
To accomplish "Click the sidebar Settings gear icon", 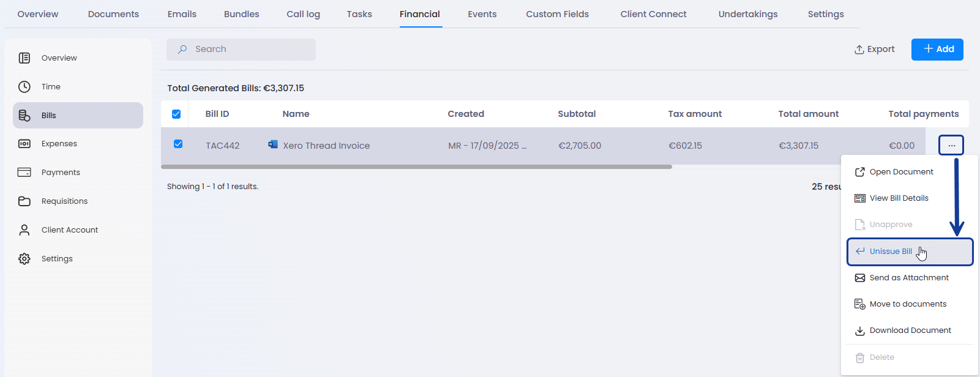I will [24, 259].
